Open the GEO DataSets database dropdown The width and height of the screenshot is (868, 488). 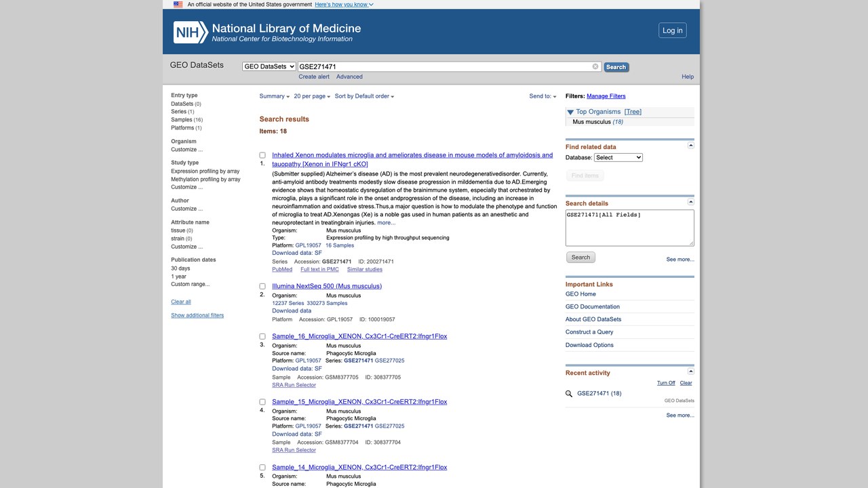click(269, 66)
